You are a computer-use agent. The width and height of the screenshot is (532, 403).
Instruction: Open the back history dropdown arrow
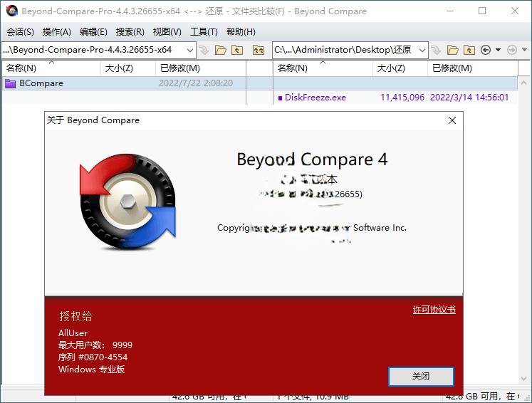[498, 51]
